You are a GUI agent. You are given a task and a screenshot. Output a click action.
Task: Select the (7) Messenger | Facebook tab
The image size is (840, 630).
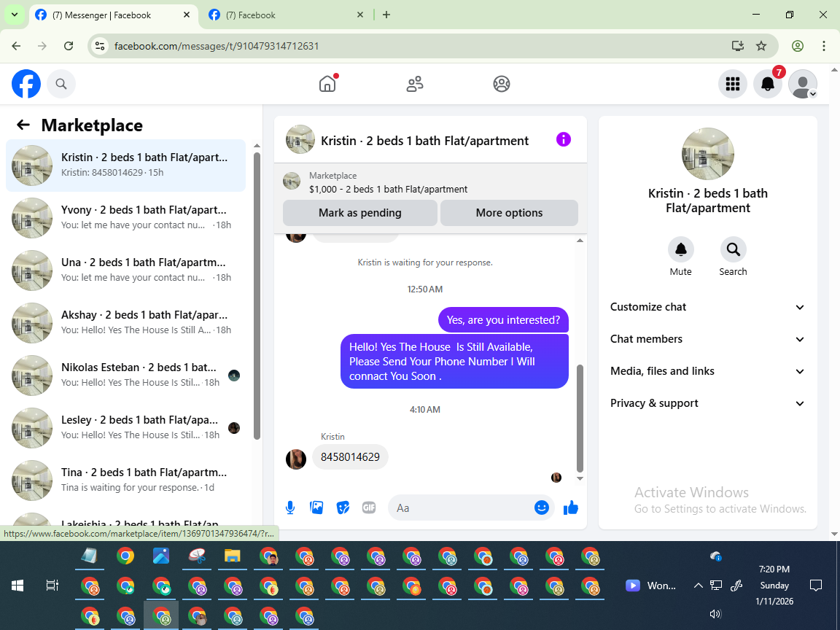click(112, 15)
